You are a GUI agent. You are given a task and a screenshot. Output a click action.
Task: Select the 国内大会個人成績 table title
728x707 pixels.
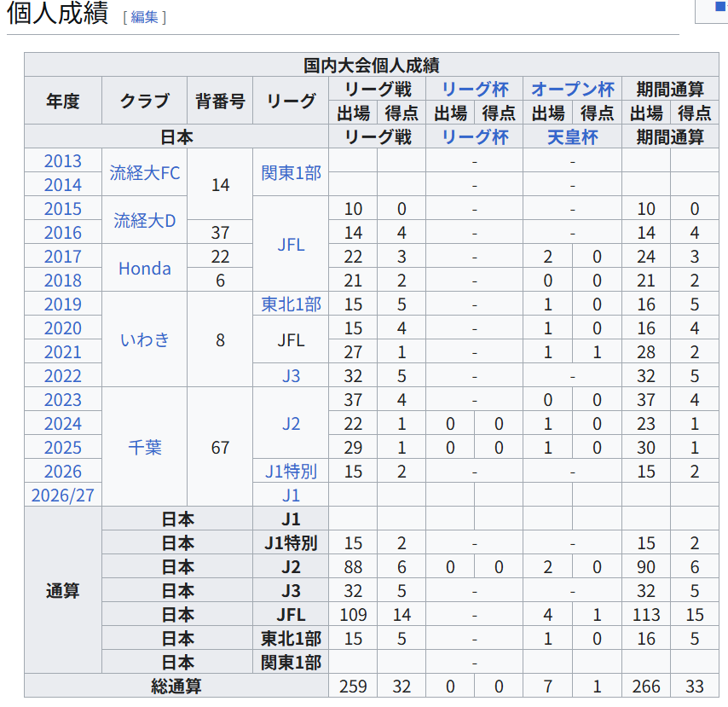coord(372,65)
